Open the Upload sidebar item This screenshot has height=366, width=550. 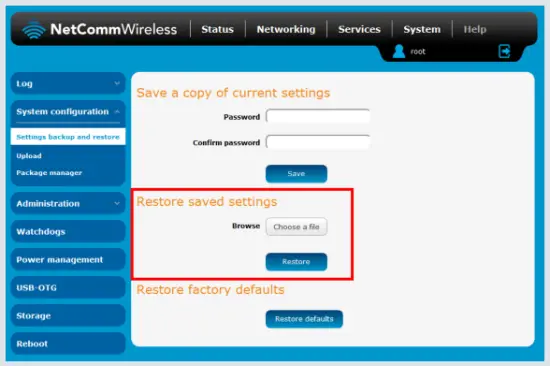[29, 156]
